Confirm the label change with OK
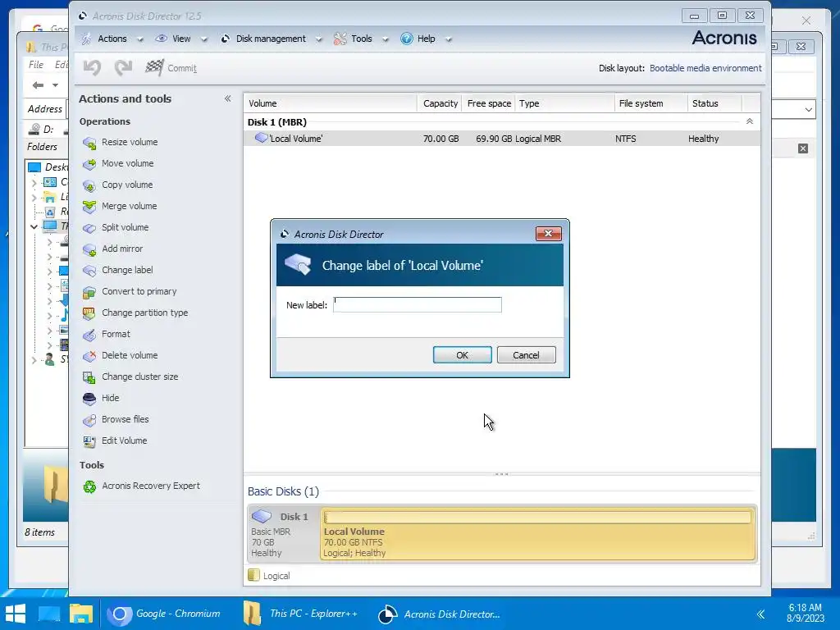The height and width of the screenshot is (630, 840). pos(463,355)
